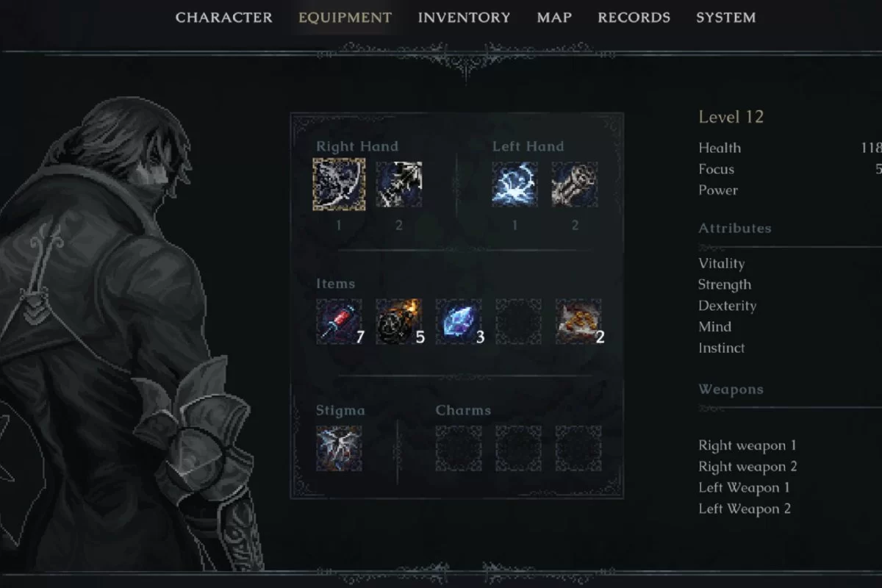
Task: Select the equipped Stigma icon
Action: pyautogui.click(x=339, y=448)
